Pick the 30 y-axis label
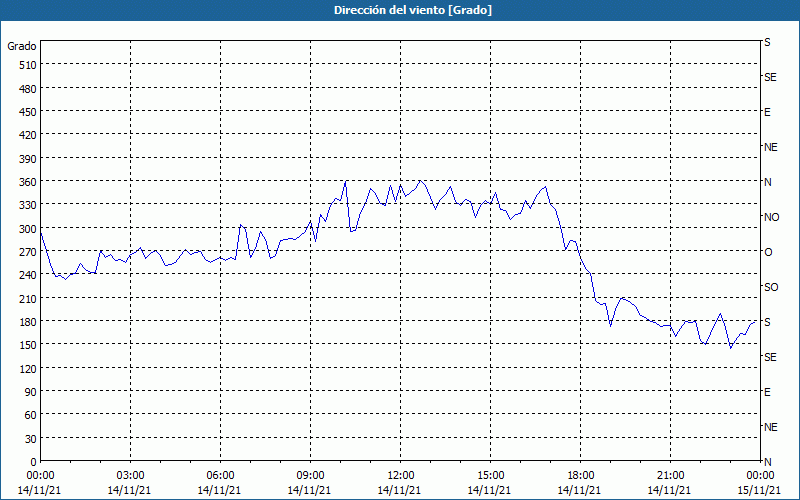 pos(31,439)
